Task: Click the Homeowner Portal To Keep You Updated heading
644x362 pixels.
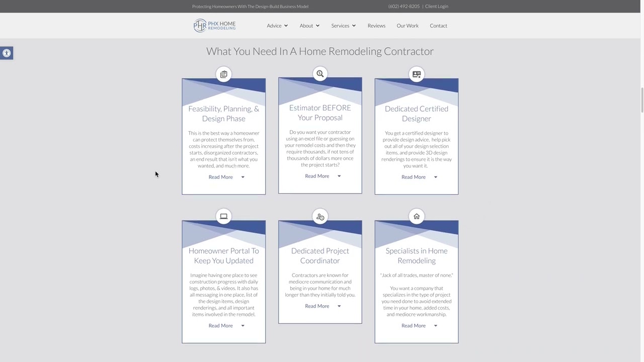Action: click(x=224, y=256)
